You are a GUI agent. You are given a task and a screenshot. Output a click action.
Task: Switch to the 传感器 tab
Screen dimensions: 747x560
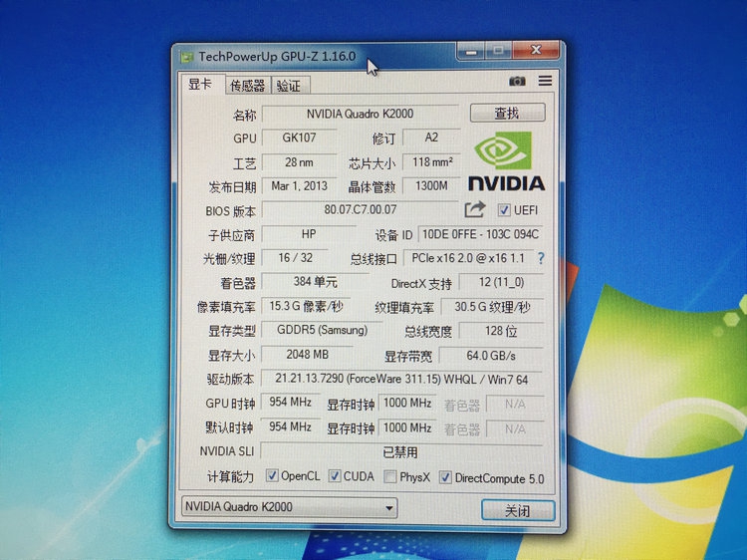point(247,86)
